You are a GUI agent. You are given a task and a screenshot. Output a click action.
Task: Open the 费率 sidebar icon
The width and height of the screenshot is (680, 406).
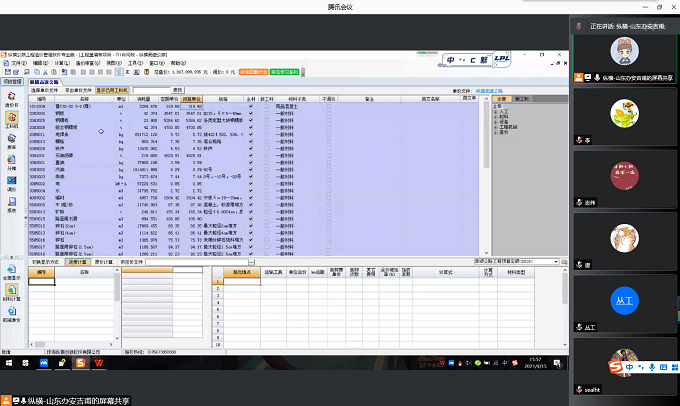[x=12, y=141]
